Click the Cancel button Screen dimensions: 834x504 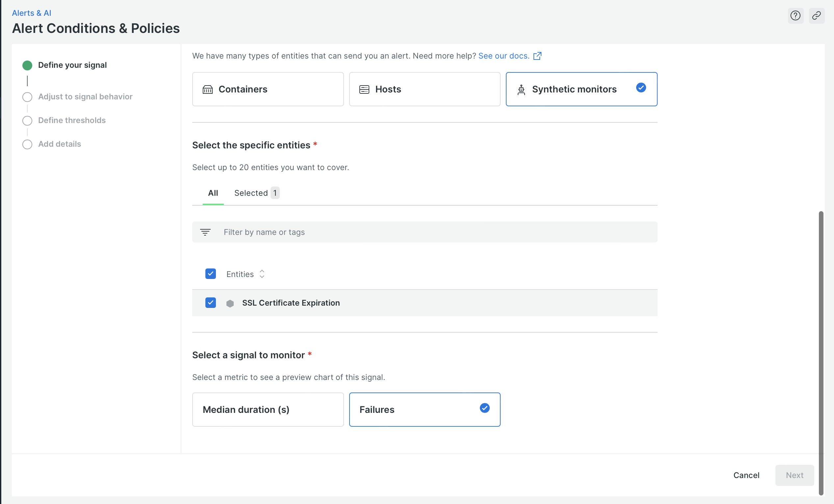746,475
